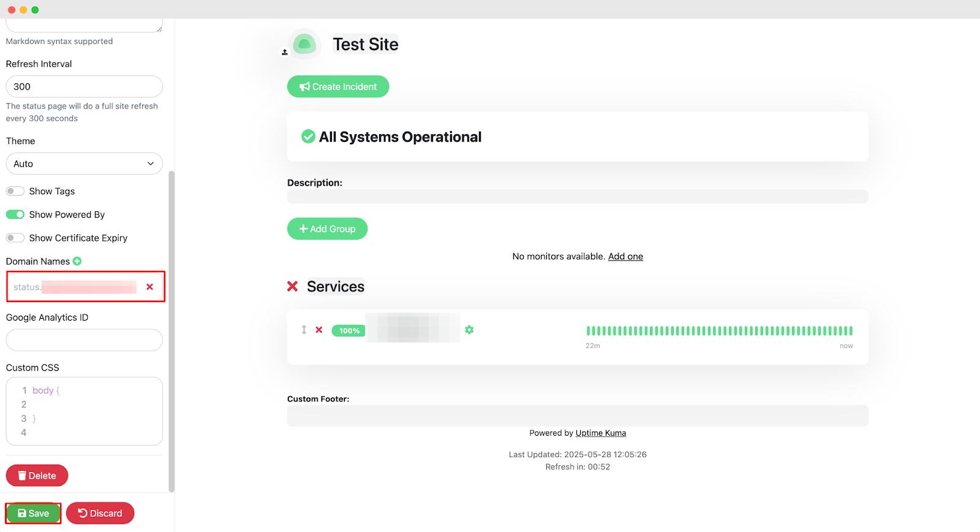Disable the Show Powered By toggle
980x532 pixels.
(15, 215)
